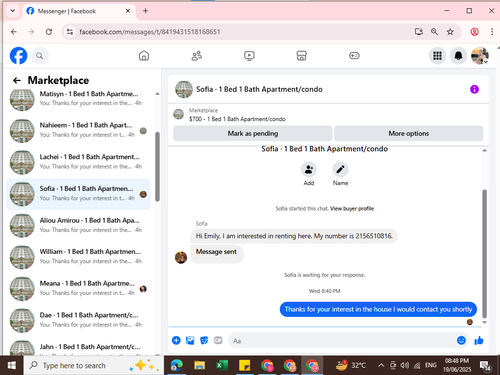Open the Jahn conversation
This screenshot has height=375, width=500.
78,347
